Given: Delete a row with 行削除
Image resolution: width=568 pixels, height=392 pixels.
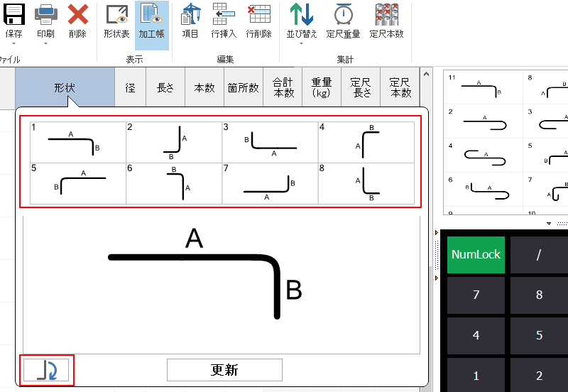Looking at the screenshot, I should (259, 21).
